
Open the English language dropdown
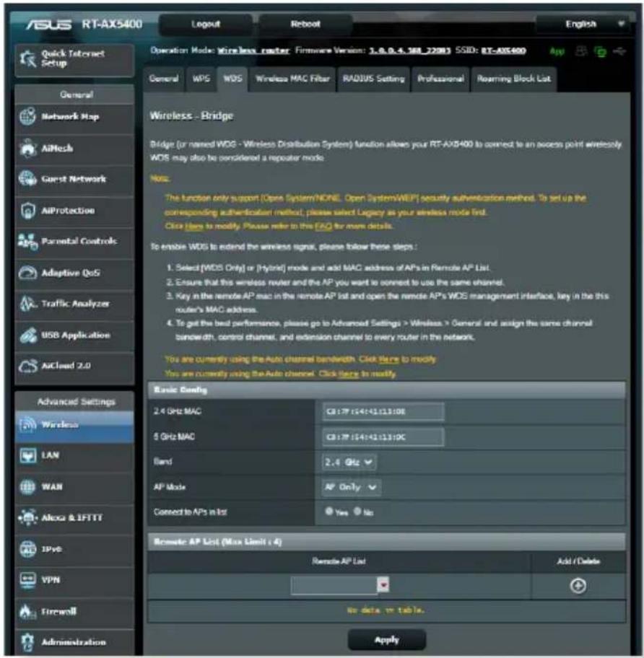coord(583,24)
